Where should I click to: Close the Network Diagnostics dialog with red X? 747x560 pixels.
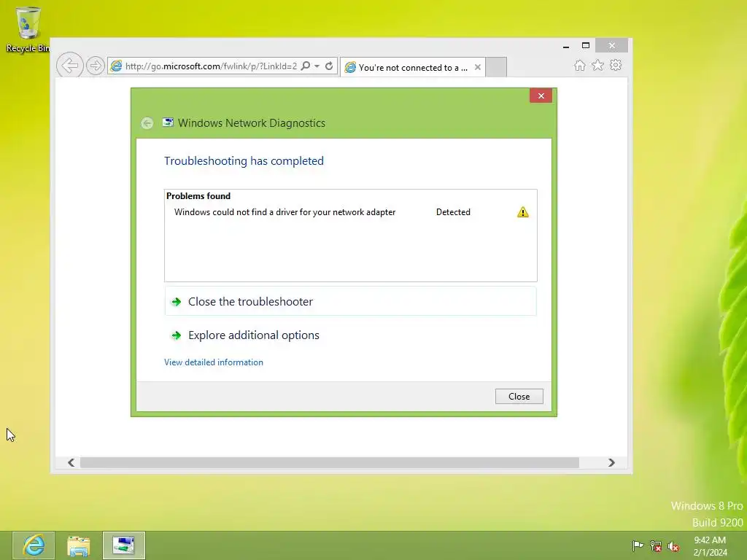(541, 96)
